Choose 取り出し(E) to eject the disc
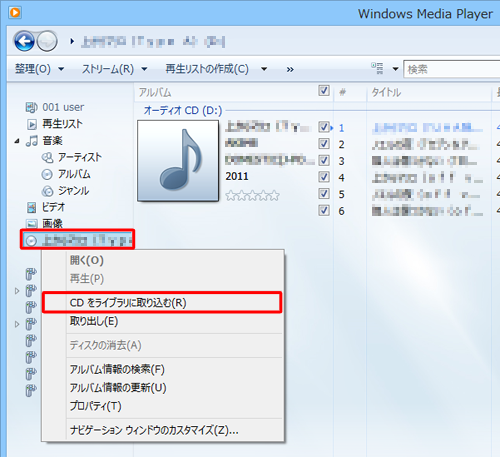This screenshot has height=457, width=500. pos(163,321)
